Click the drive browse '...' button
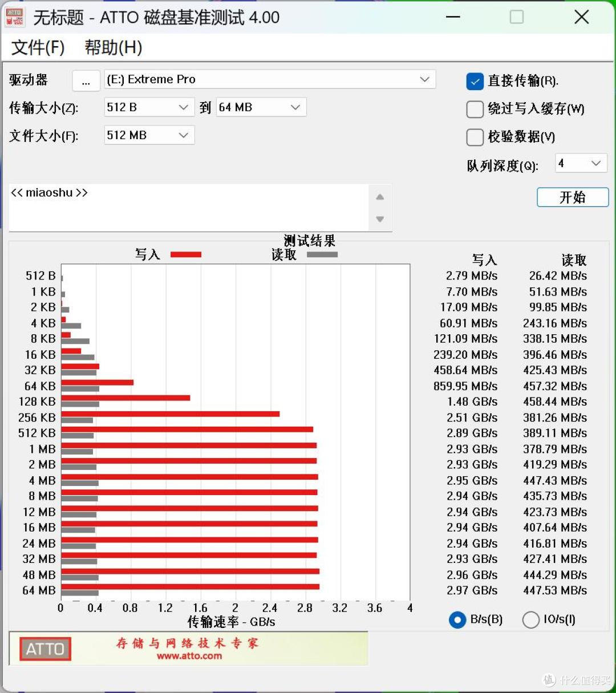The height and width of the screenshot is (693, 616). pyautogui.click(x=86, y=80)
